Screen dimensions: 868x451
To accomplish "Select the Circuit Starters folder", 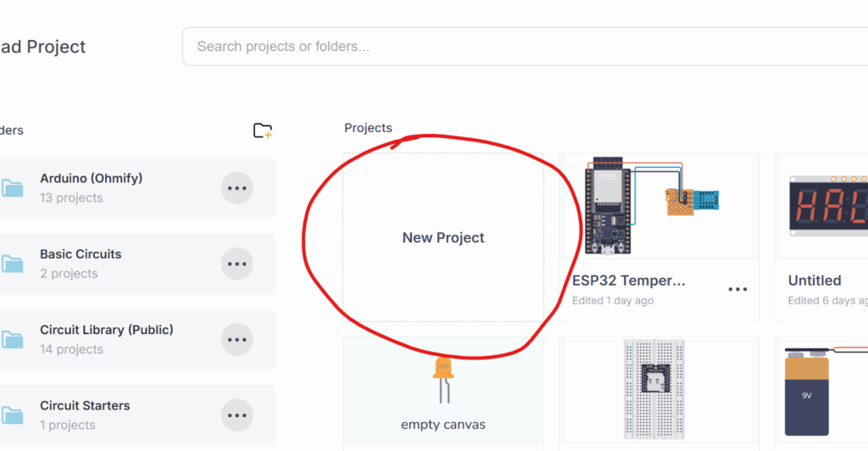I will tap(85, 406).
